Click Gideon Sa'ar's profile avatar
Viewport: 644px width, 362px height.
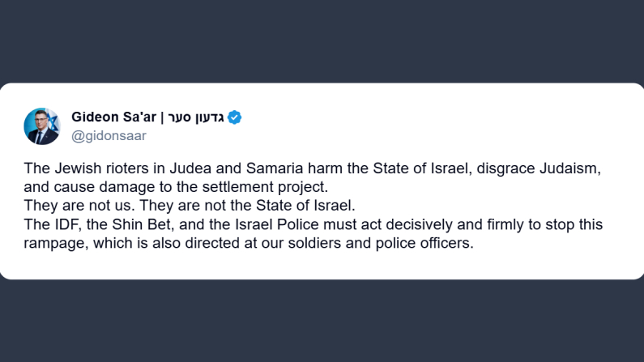41,126
